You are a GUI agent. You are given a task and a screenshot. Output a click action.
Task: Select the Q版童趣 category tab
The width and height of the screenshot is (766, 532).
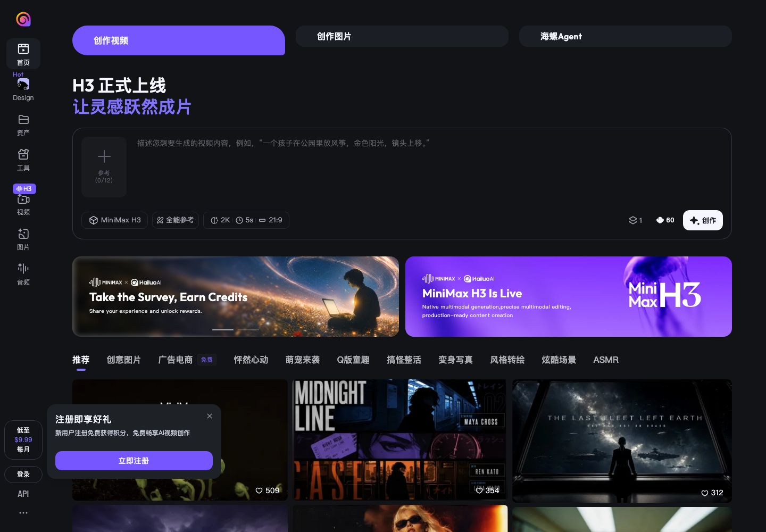(x=353, y=360)
